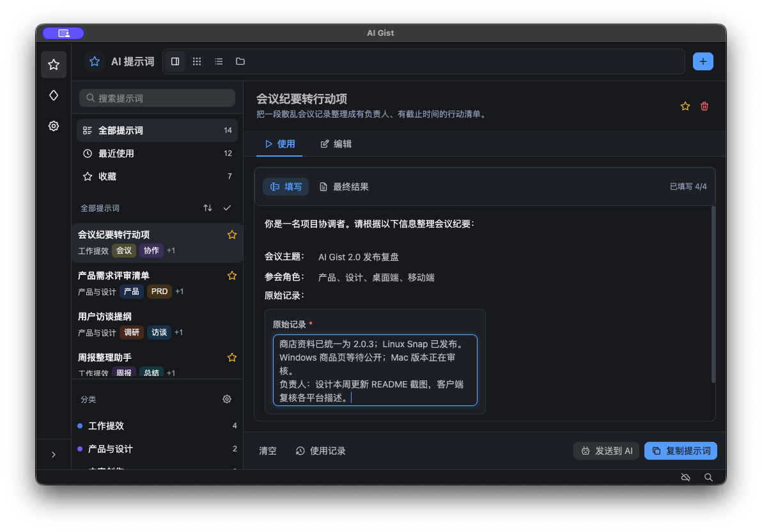Open the sort order arrows for prompt list
This screenshot has height=532, width=762.
(208, 208)
